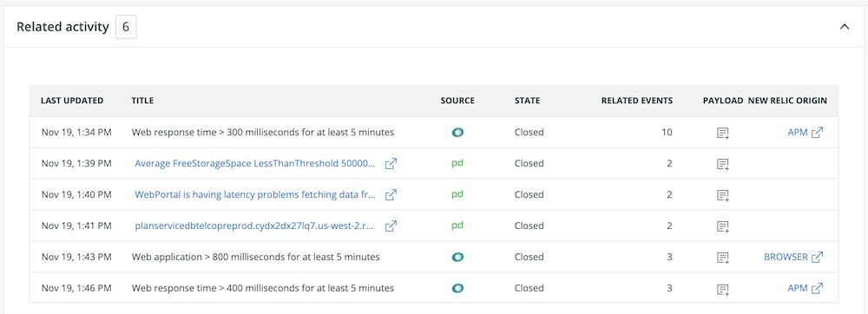Screen dimensions: 868x314
Task: Open payload for Average FreeStorageSpace row
Action: point(723,164)
